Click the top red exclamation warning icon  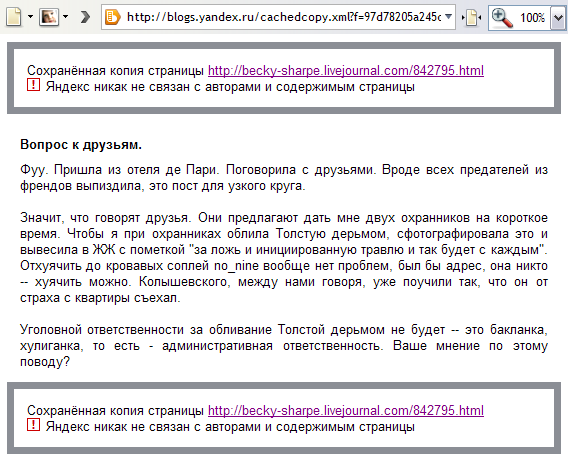point(33,85)
